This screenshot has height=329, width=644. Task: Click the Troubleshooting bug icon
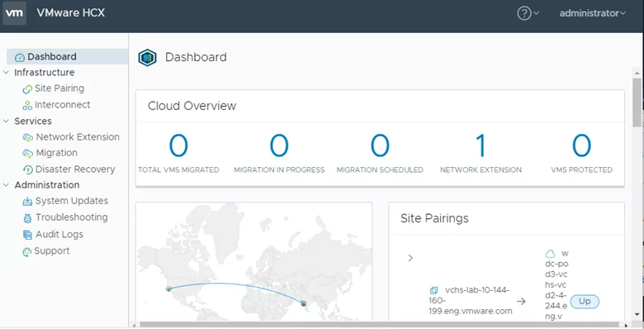(27, 218)
